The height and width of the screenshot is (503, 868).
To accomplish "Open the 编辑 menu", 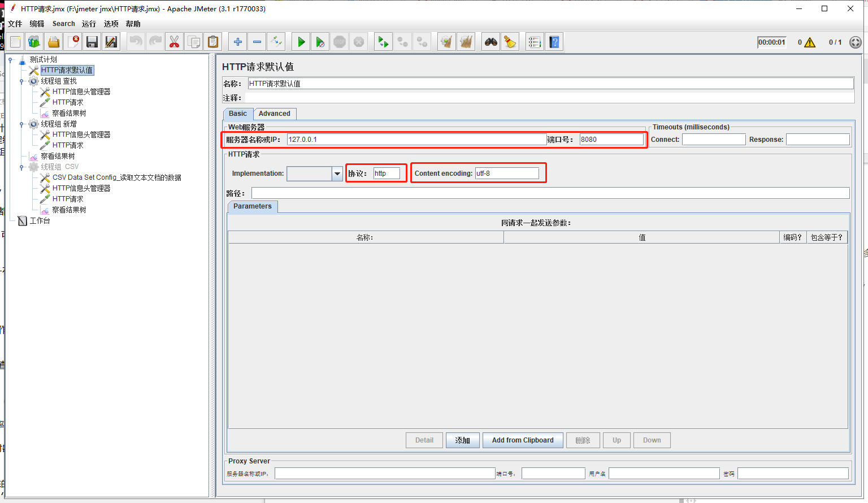I will pyautogui.click(x=37, y=24).
